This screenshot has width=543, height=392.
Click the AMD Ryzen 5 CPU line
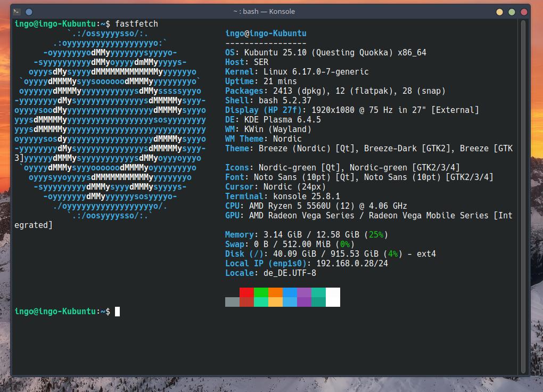(x=316, y=206)
